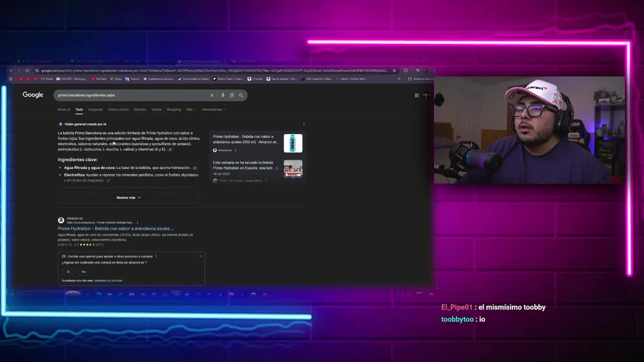Open the Todos los favoritos bookmarks folder
The height and width of the screenshot is (362, 644).
click(x=420, y=79)
